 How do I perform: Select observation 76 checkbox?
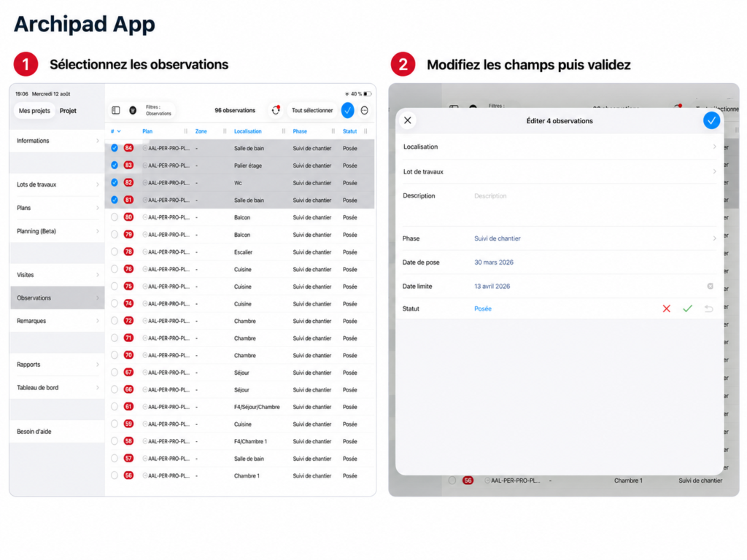[x=115, y=269]
